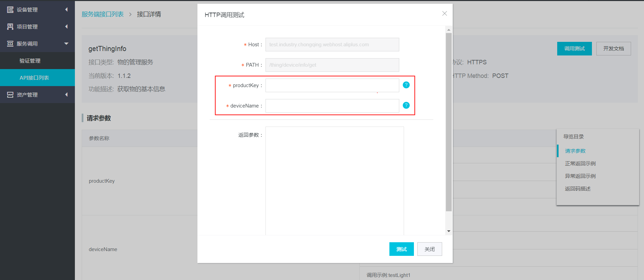Click the PATH input field

click(x=332, y=65)
